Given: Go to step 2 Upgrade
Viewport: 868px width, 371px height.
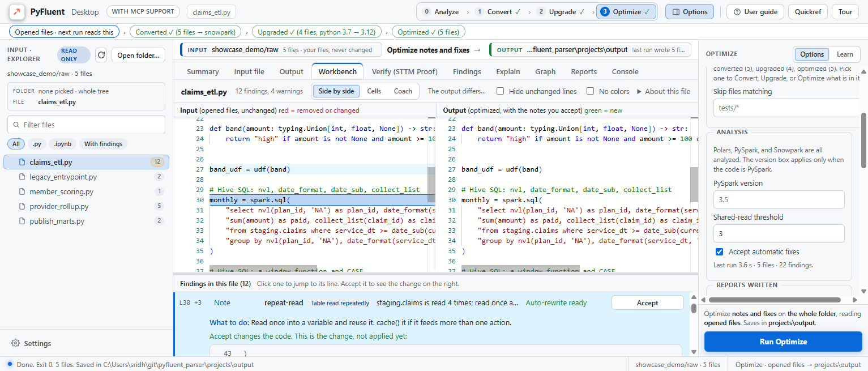Looking at the screenshot, I should 561,11.
